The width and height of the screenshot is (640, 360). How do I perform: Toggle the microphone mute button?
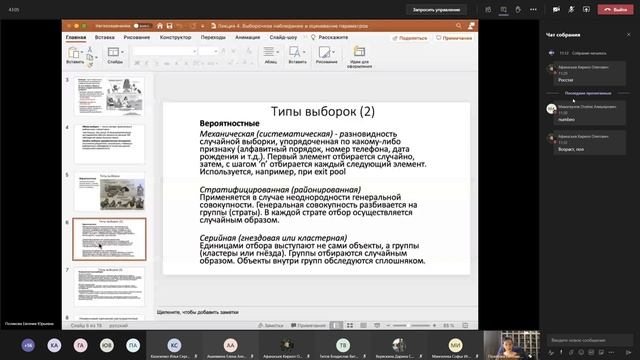[571, 9]
